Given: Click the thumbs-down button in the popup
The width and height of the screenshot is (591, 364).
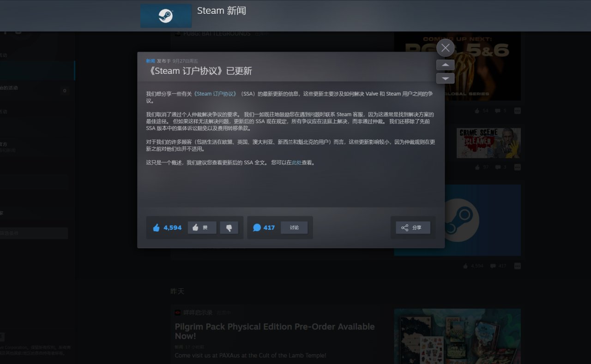Looking at the screenshot, I should pyautogui.click(x=229, y=227).
